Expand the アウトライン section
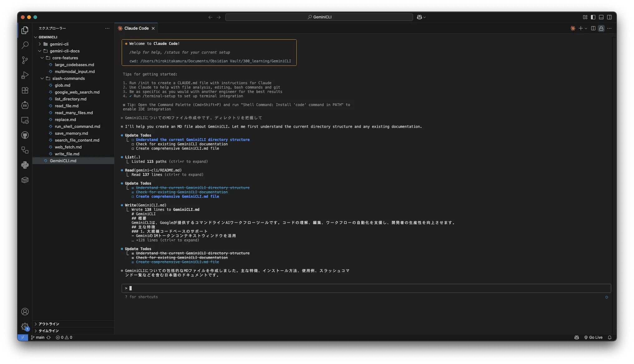The width and height of the screenshot is (634, 364). coord(48,324)
